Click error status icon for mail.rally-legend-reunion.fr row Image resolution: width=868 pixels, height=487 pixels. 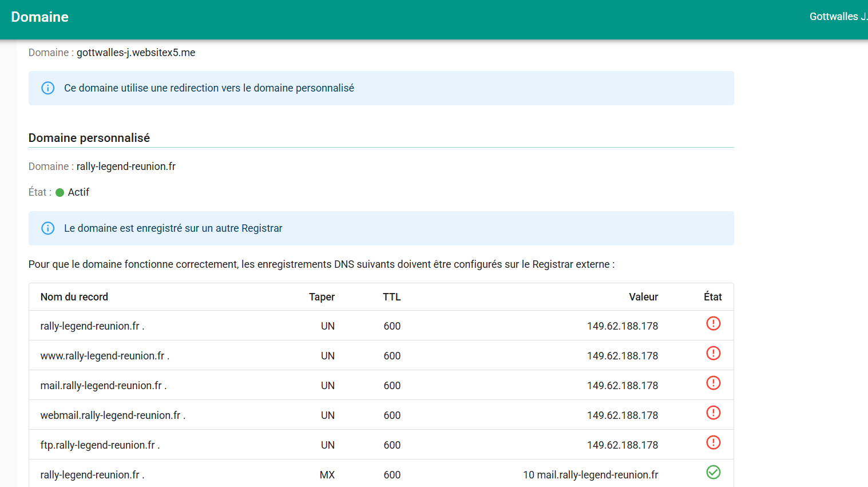pyautogui.click(x=713, y=383)
